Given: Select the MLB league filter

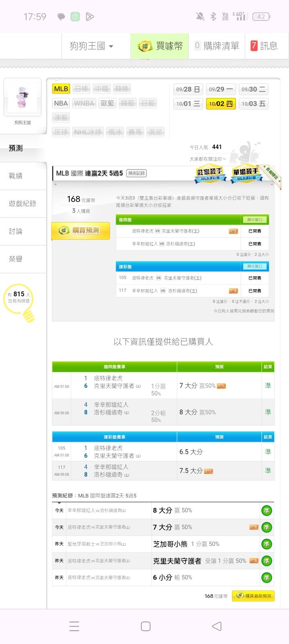Looking at the screenshot, I should coord(61,89).
